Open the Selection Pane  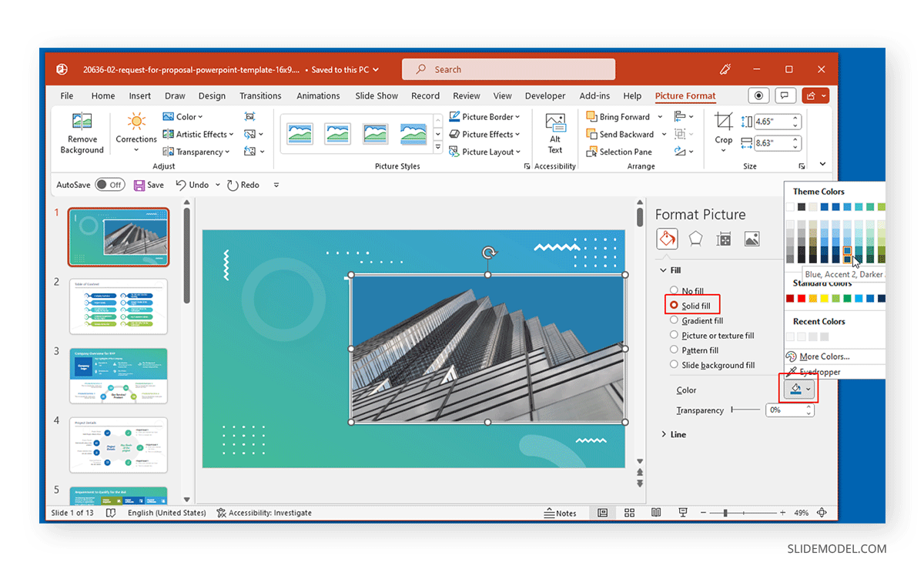click(621, 152)
